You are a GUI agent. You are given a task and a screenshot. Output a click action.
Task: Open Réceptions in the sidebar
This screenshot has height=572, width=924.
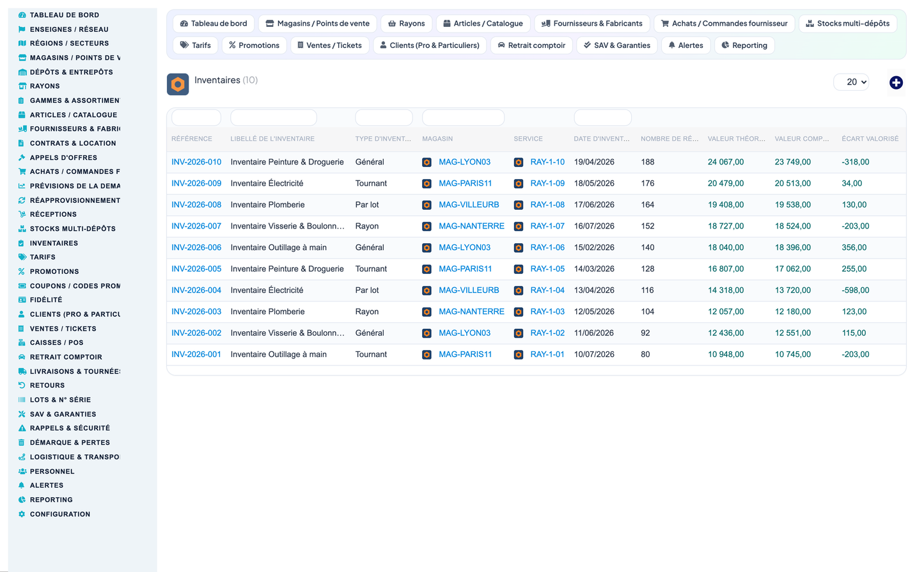pyautogui.click(x=53, y=214)
